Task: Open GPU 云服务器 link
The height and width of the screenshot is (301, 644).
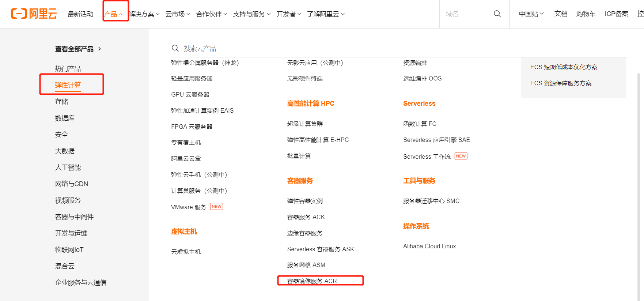Action: [190, 94]
